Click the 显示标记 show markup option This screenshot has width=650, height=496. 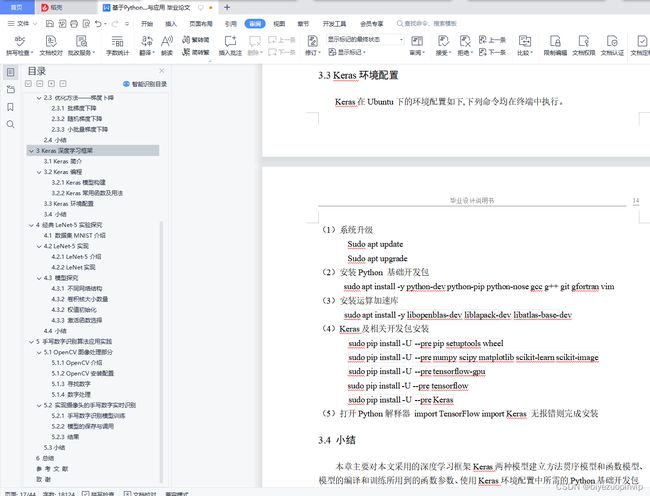click(347, 52)
